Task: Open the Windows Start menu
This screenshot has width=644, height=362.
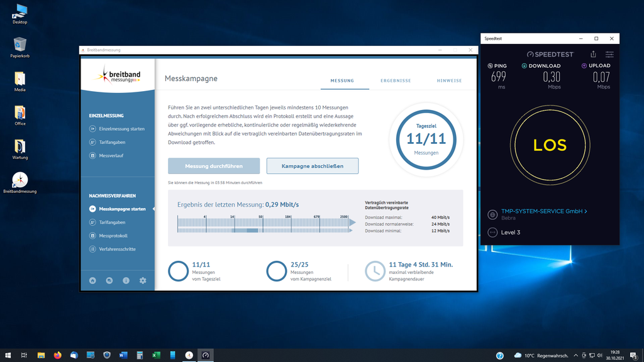Action: [8, 355]
